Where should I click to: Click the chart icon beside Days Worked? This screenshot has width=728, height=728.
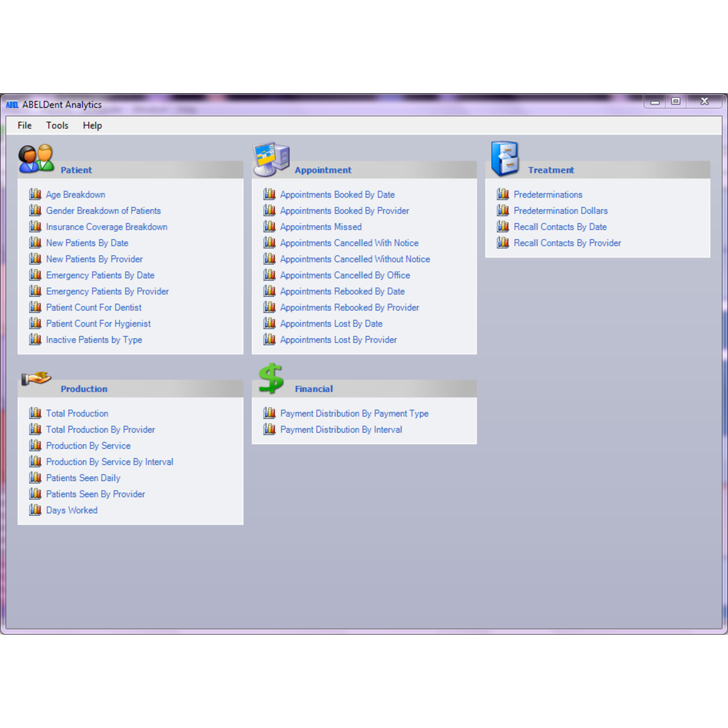(x=35, y=510)
